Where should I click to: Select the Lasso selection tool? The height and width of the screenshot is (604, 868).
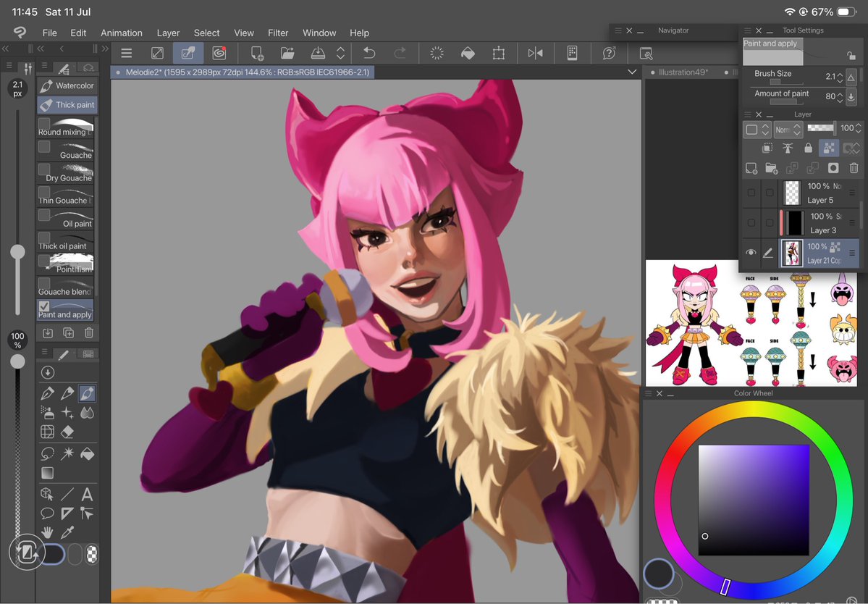point(48,454)
